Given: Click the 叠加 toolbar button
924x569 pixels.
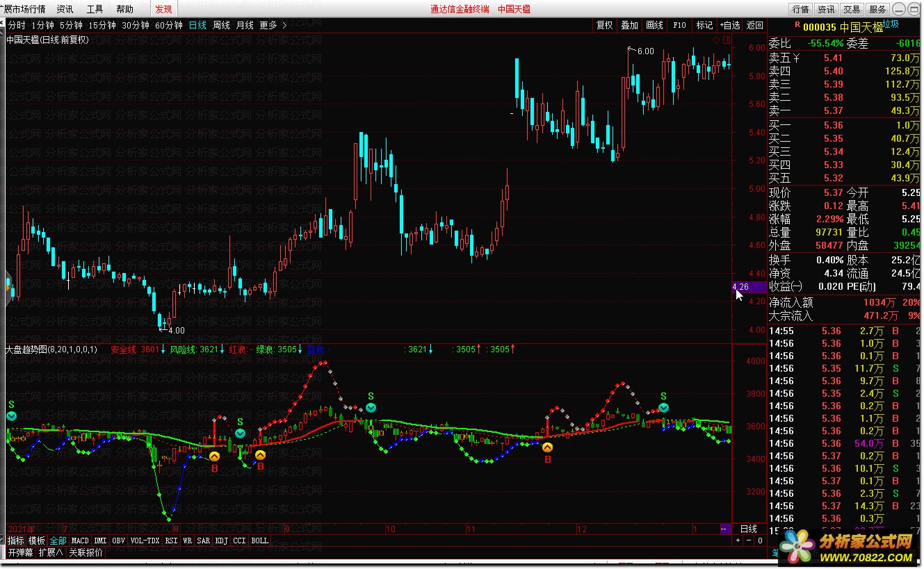Looking at the screenshot, I should pos(630,25).
